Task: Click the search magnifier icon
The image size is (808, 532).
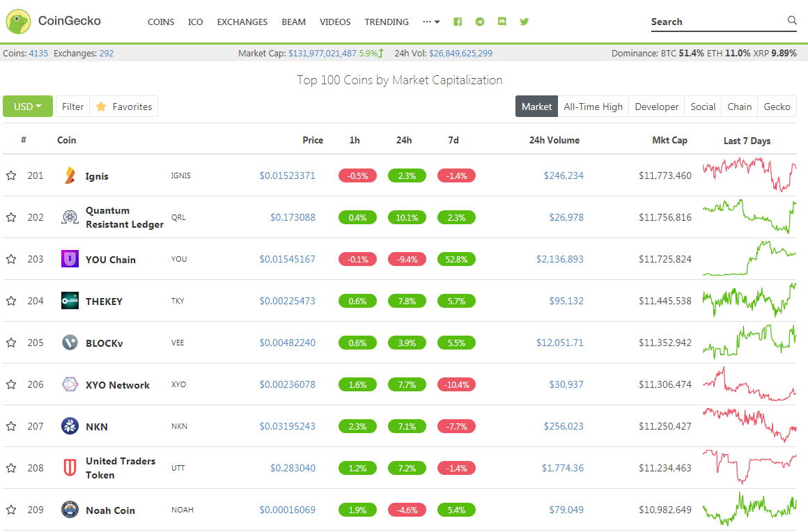Action: coord(792,20)
